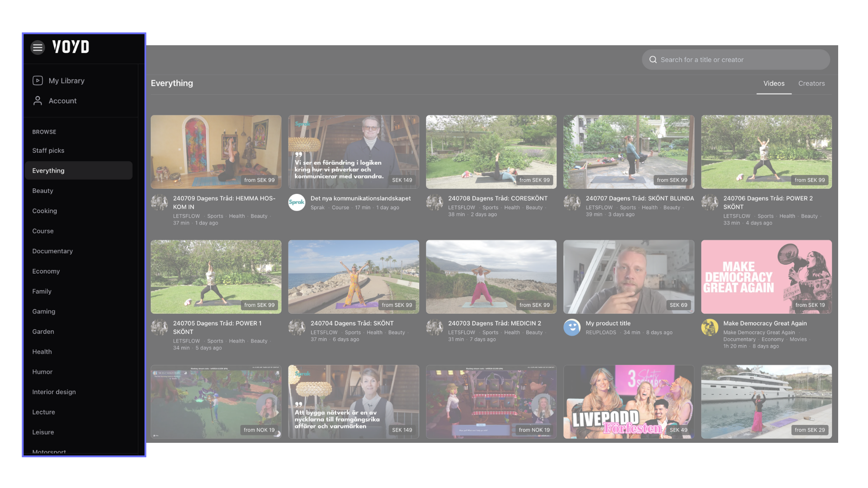Open the 240709 Dagens Tråd thumbnail
This screenshot has width=868, height=488.
click(216, 151)
